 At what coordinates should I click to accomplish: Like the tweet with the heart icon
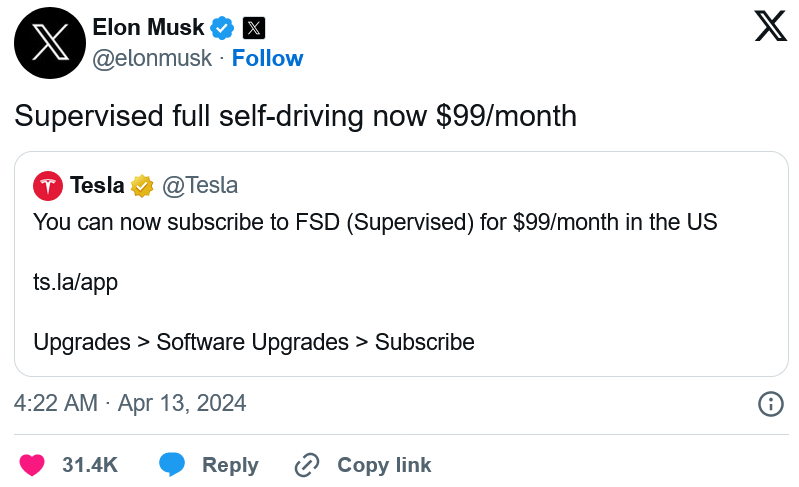(32, 465)
